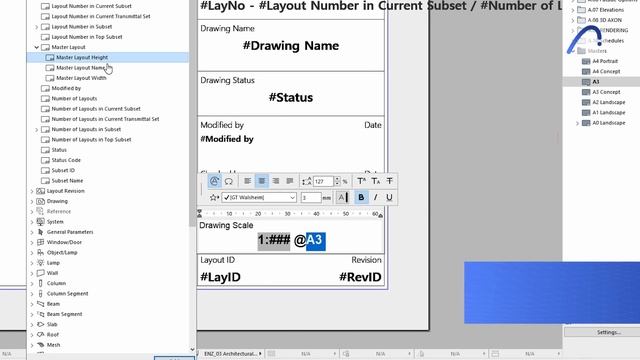Open the GT Walsheim font dropdown
640x360 pixels.
click(x=259, y=198)
